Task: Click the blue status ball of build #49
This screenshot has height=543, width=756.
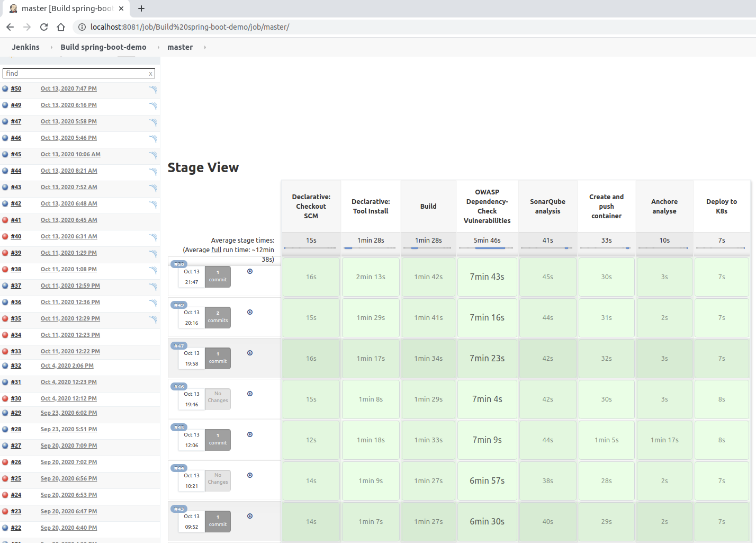Action: [5, 105]
